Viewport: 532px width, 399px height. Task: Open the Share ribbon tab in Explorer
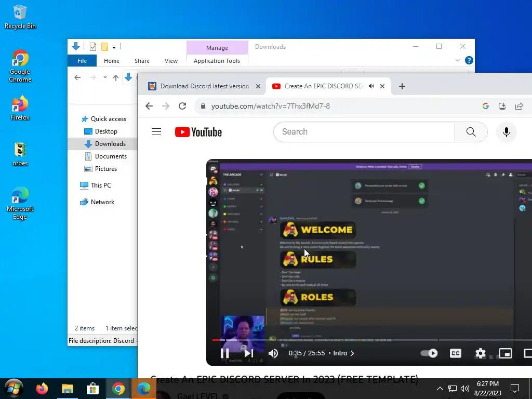point(142,61)
